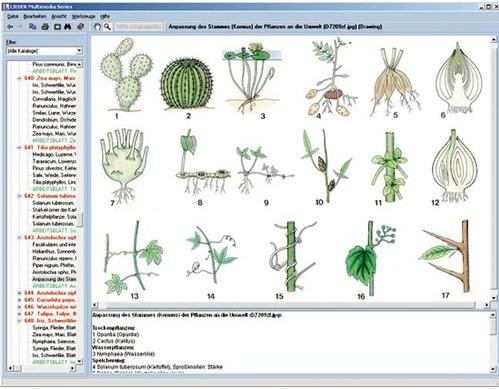Viewport: 499px width, 389px height.
Task: Click the round cactus drawing numbered 2
Action: pyautogui.click(x=186, y=84)
